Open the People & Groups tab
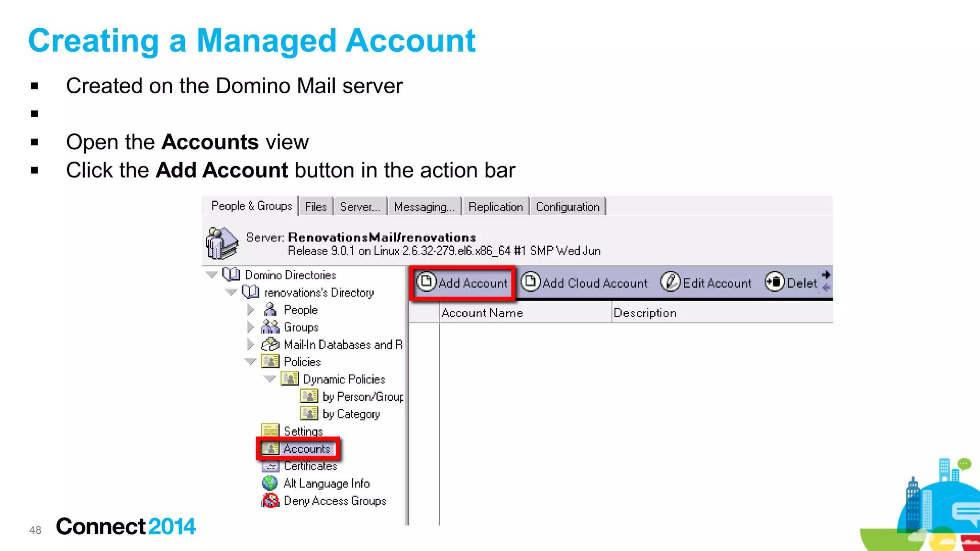This screenshot has width=980, height=551. pos(252,206)
